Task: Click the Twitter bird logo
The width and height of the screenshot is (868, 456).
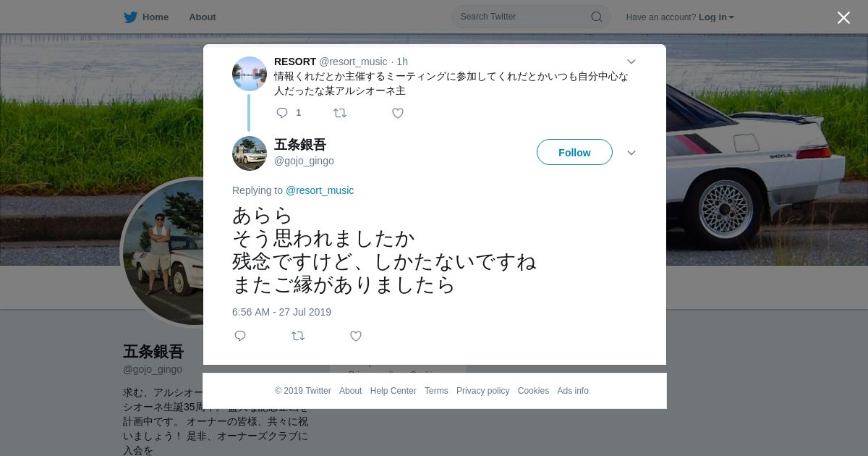Action: [x=130, y=17]
